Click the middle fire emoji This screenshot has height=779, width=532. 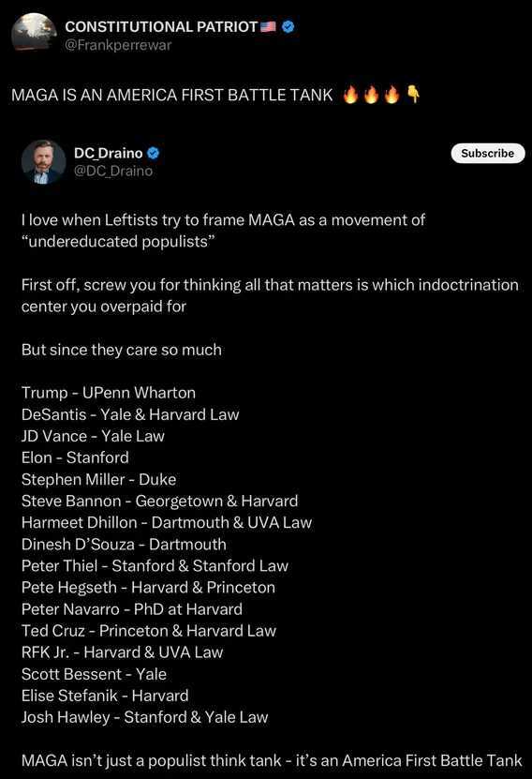pos(371,94)
